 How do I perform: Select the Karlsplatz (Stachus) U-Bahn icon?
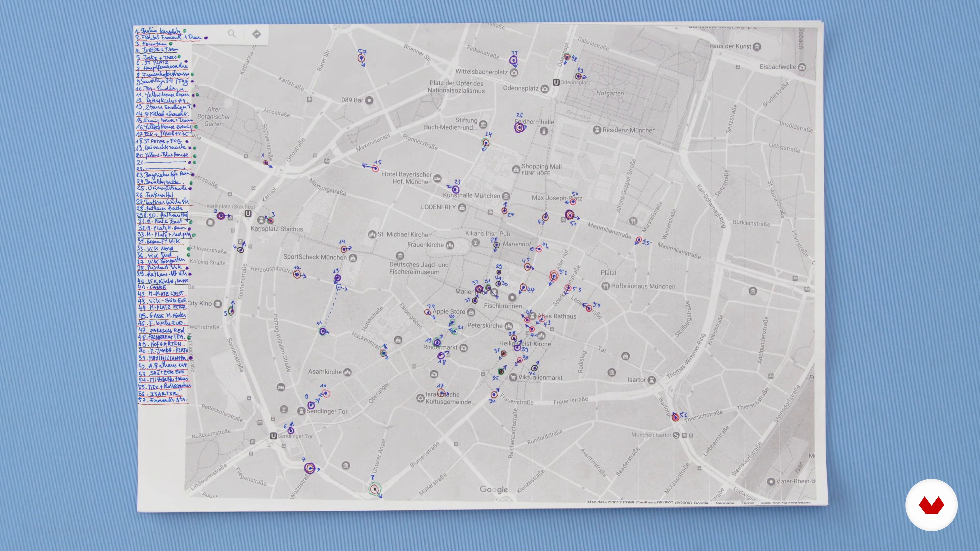tap(248, 214)
